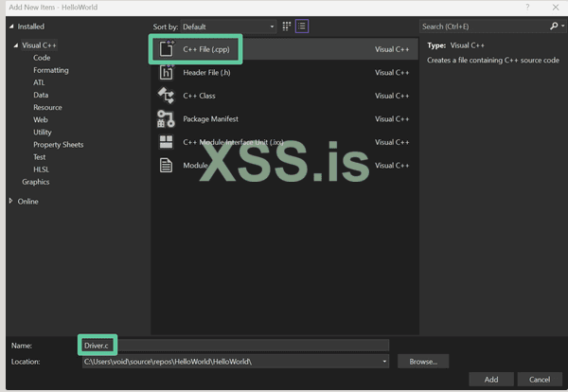Select the Installed node label
This screenshot has height=392, width=568.
[31, 27]
